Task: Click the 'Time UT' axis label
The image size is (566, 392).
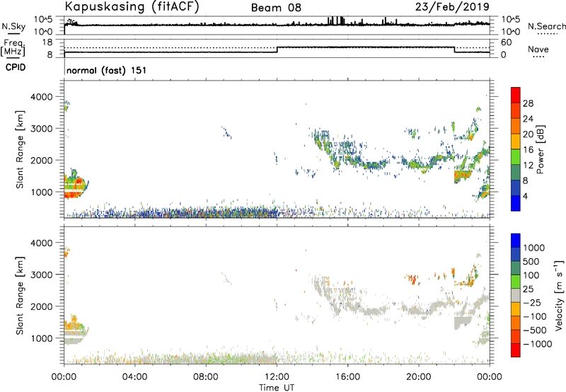Action: [277, 388]
